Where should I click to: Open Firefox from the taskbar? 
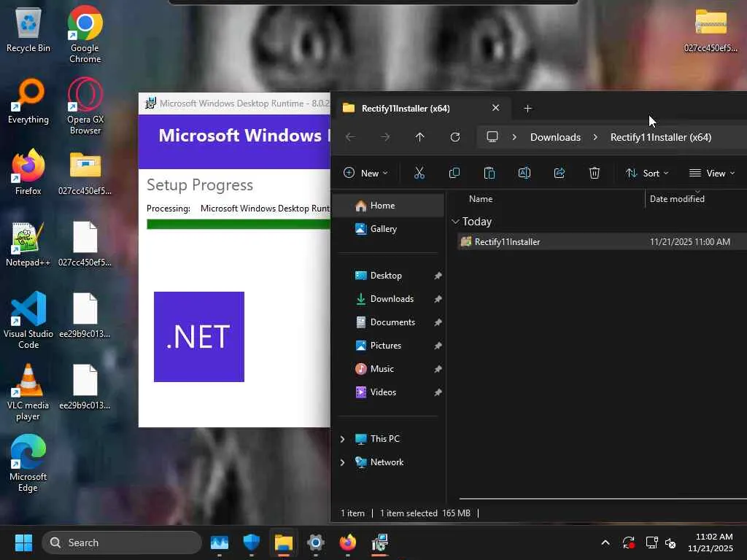pos(348,542)
